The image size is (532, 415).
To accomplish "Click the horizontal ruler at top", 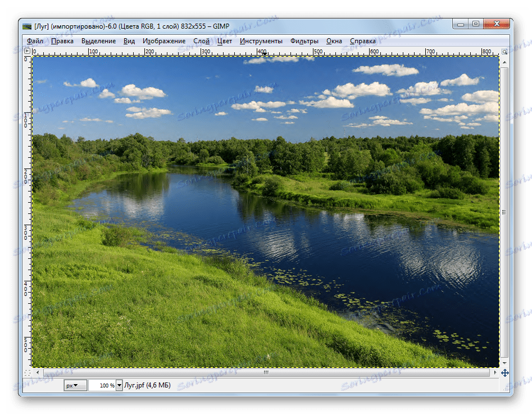I will [266, 52].
